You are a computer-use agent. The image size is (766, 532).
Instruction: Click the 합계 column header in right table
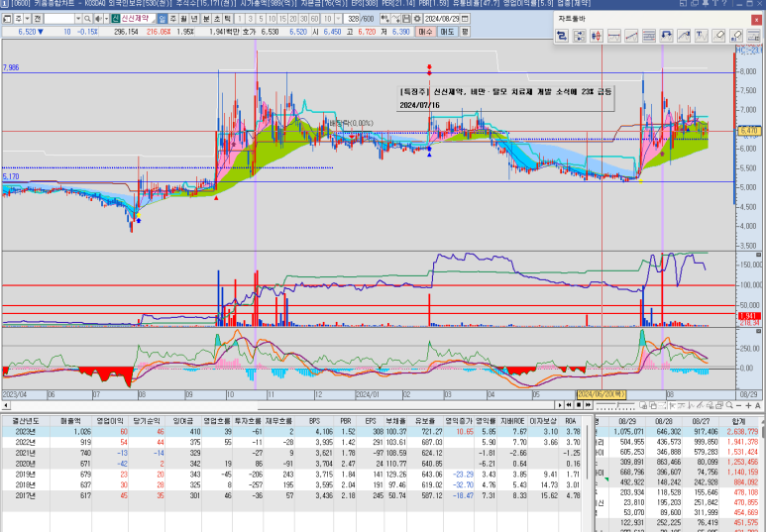click(738, 421)
